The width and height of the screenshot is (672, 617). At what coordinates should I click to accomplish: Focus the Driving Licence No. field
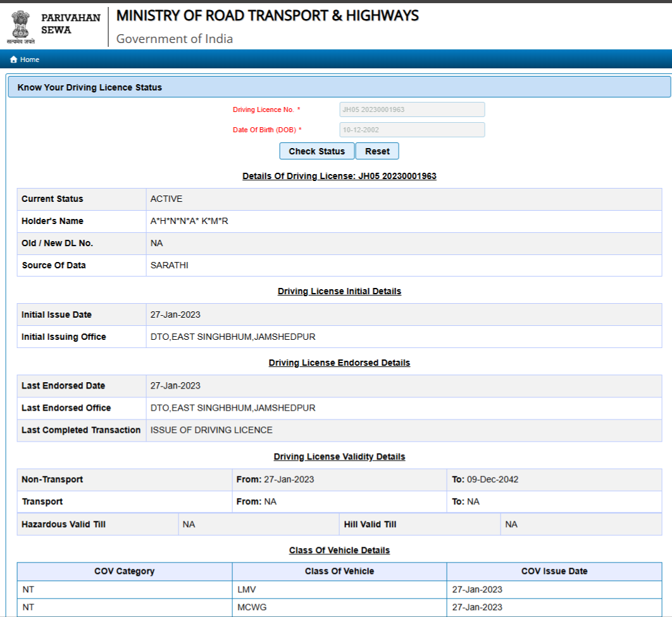click(x=412, y=109)
